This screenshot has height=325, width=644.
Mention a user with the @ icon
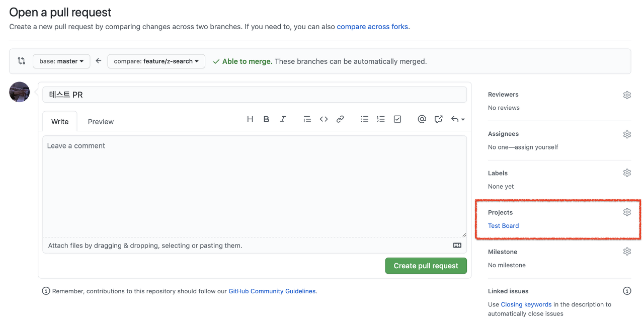point(422,119)
